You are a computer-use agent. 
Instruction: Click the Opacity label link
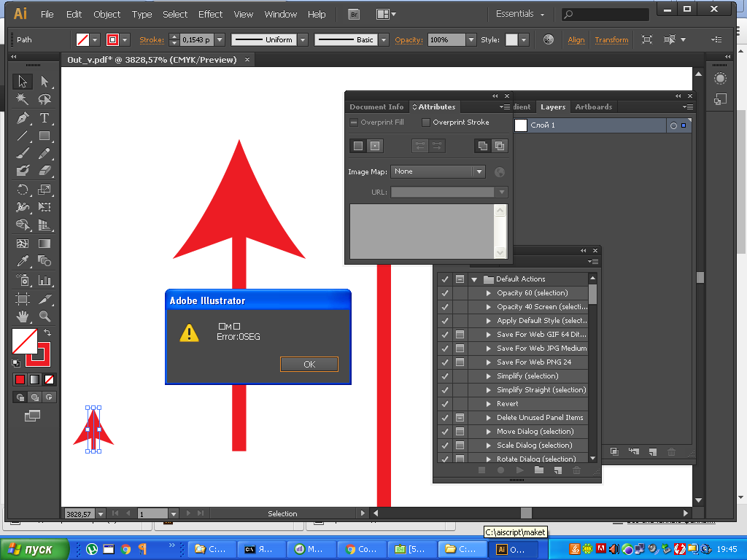pos(409,40)
